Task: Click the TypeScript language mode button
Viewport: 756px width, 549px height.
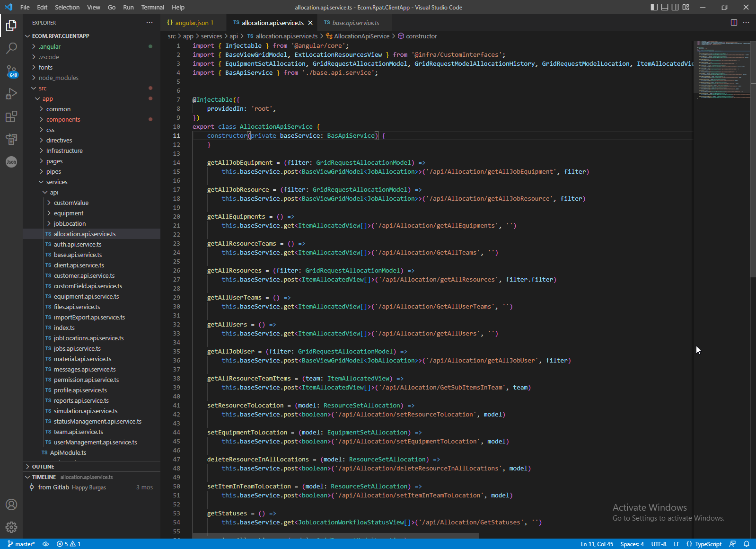Action: tap(708, 544)
